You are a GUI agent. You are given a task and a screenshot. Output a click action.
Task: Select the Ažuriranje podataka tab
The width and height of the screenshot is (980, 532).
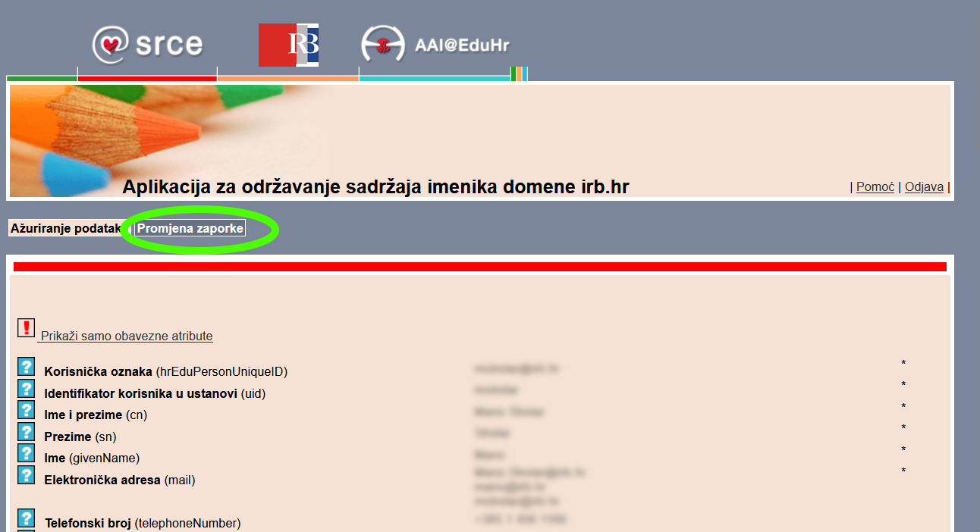64,227
